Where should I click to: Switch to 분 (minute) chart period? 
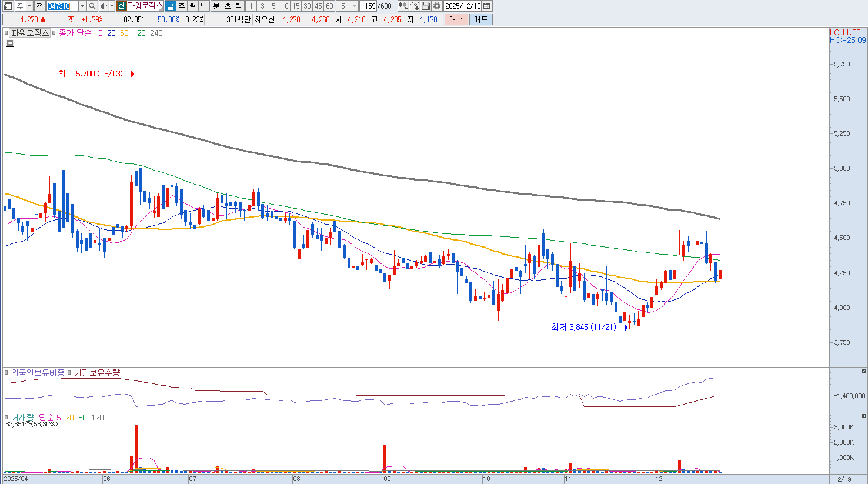click(x=216, y=6)
